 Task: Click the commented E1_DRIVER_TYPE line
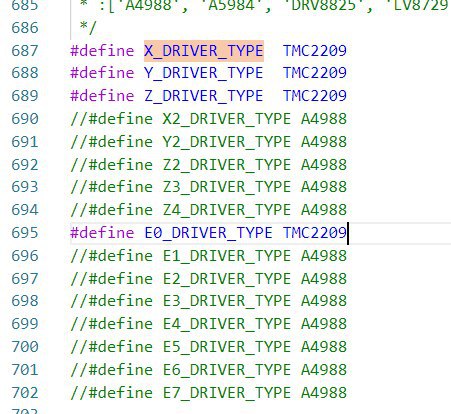[x=209, y=256]
